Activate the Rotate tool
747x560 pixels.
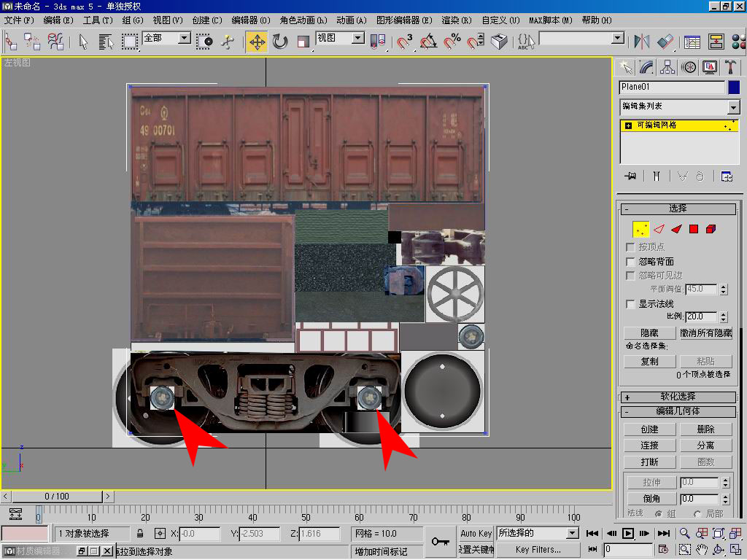point(280,42)
